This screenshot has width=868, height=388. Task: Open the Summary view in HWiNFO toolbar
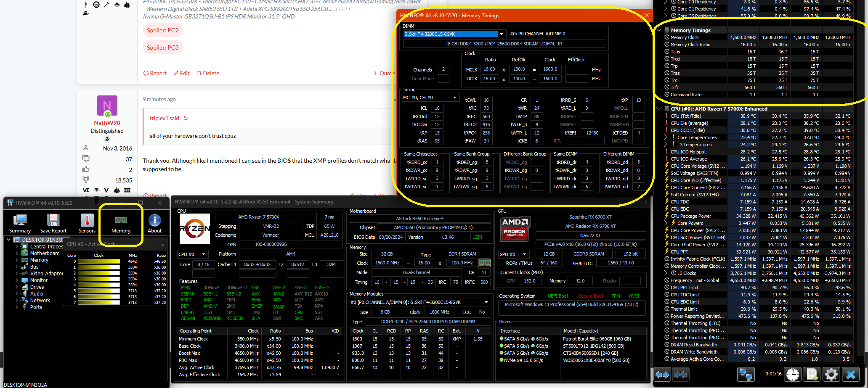[x=20, y=223]
